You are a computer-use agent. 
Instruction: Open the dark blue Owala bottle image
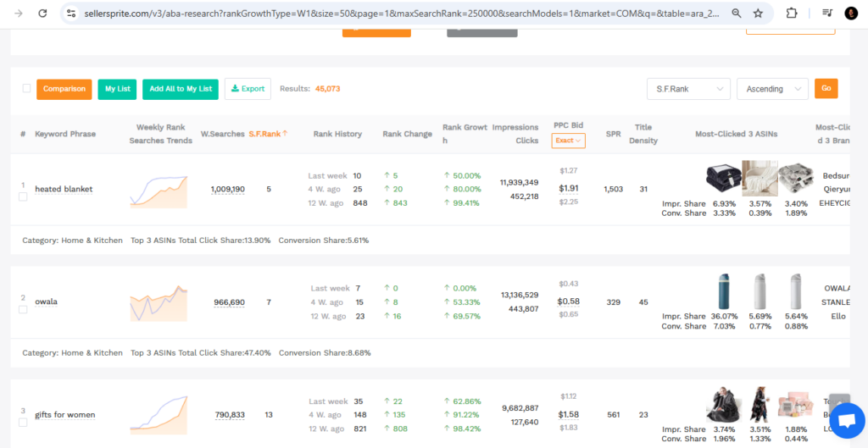[724, 291]
